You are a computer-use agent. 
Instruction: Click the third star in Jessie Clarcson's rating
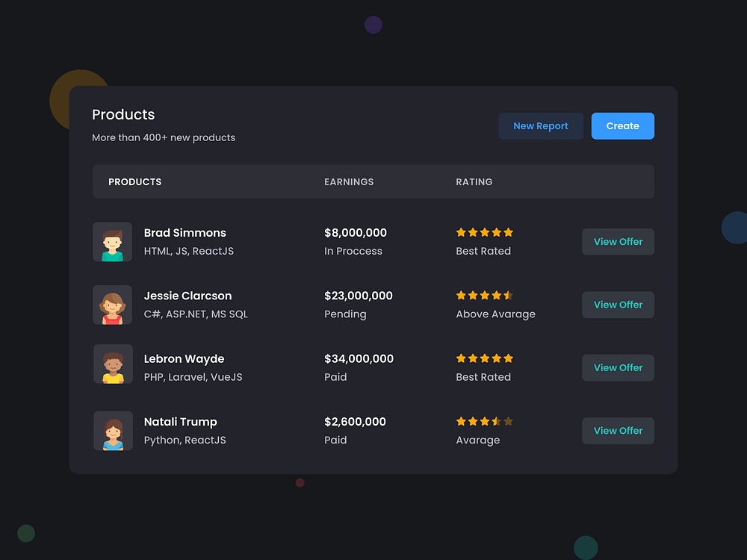click(486, 296)
